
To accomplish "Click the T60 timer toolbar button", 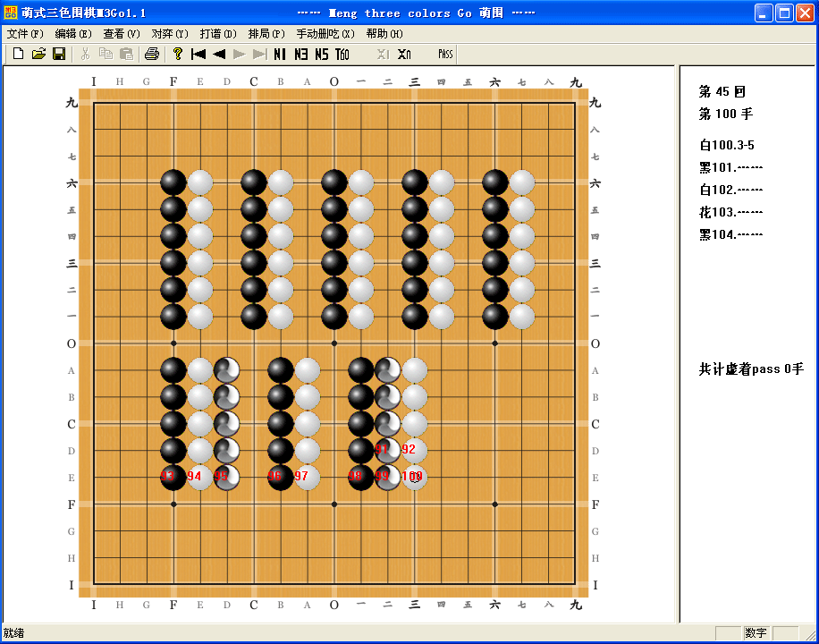I will pyautogui.click(x=342, y=55).
